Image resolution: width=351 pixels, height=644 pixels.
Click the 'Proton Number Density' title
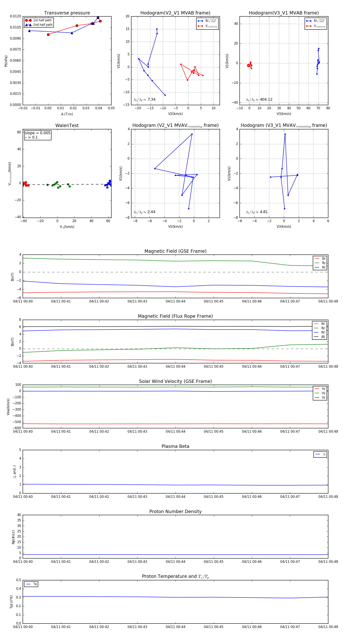tap(175, 511)
